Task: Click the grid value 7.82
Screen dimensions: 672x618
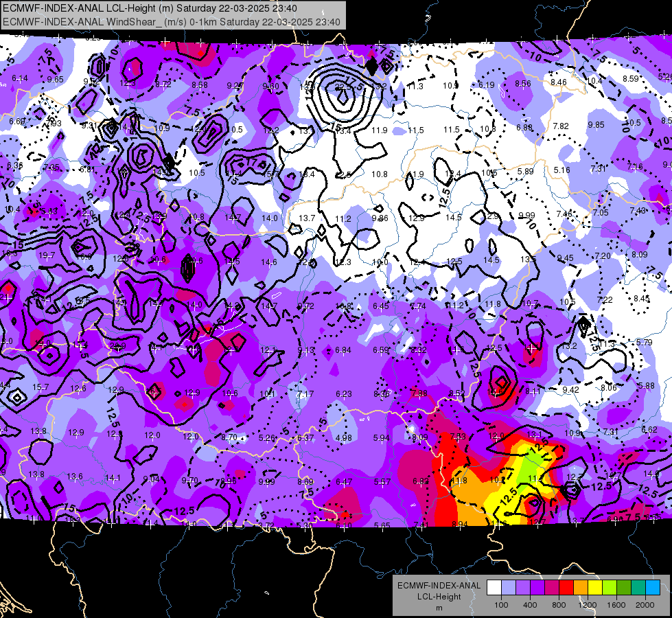Action: pos(561,126)
